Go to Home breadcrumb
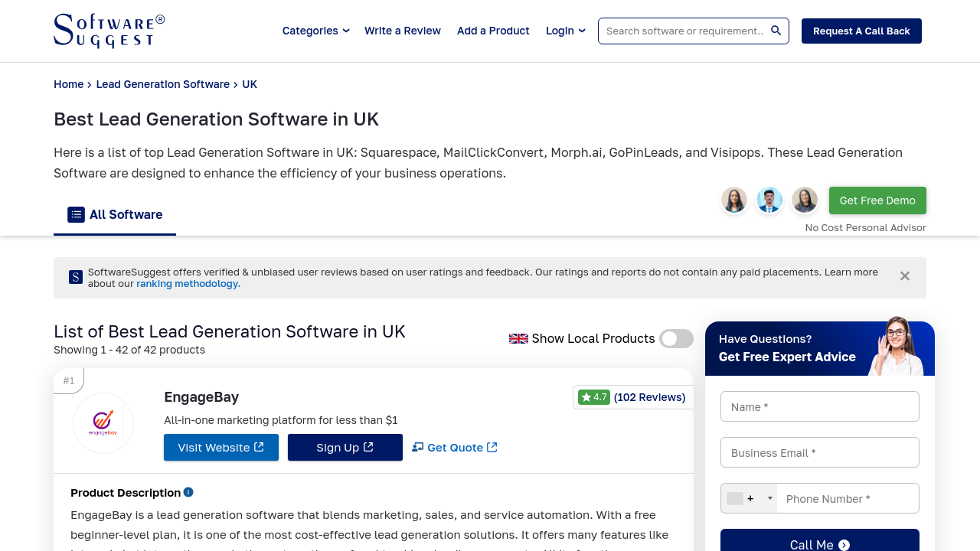The width and height of the screenshot is (980, 551). [x=68, y=84]
